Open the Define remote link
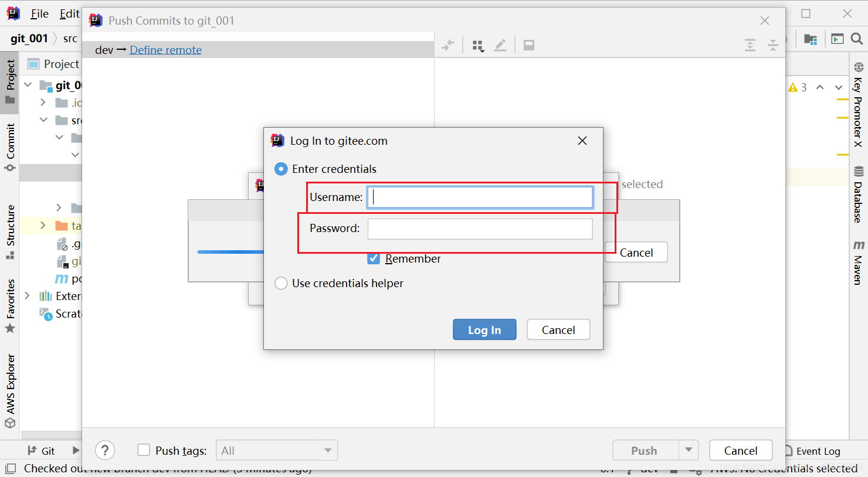868x477 pixels. click(165, 50)
